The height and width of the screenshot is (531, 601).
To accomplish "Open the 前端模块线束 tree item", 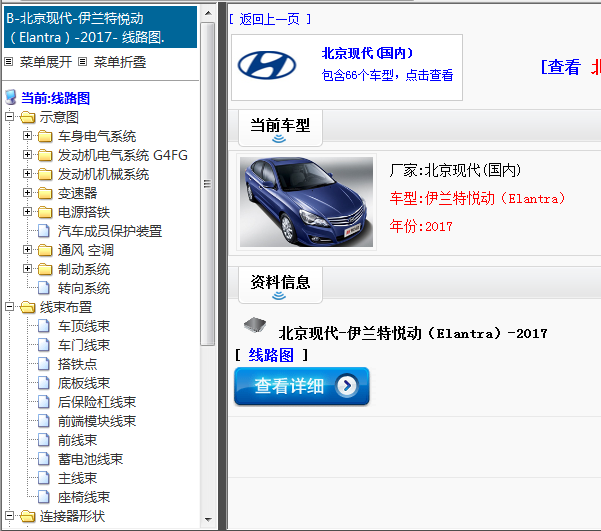I will coord(97,421).
